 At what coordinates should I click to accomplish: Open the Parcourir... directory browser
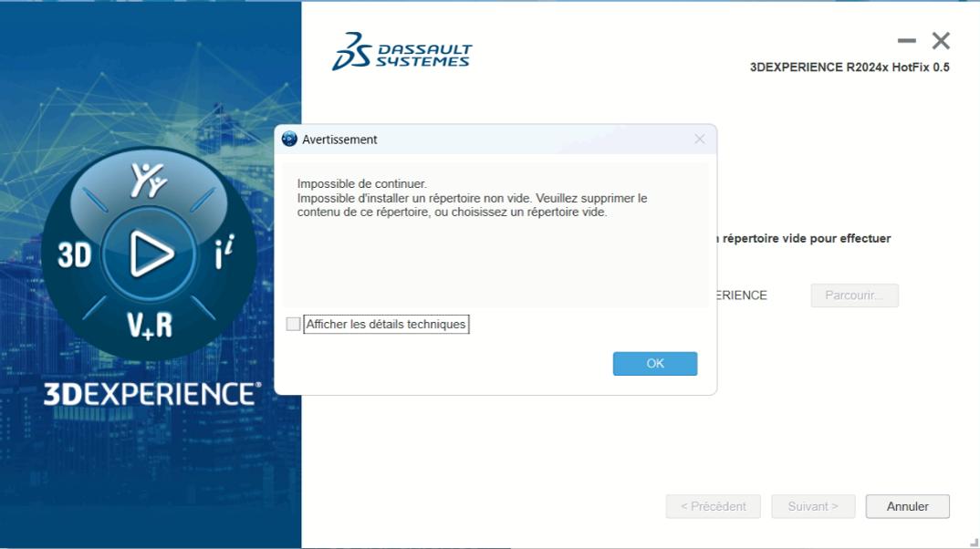click(x=854, y=295)
